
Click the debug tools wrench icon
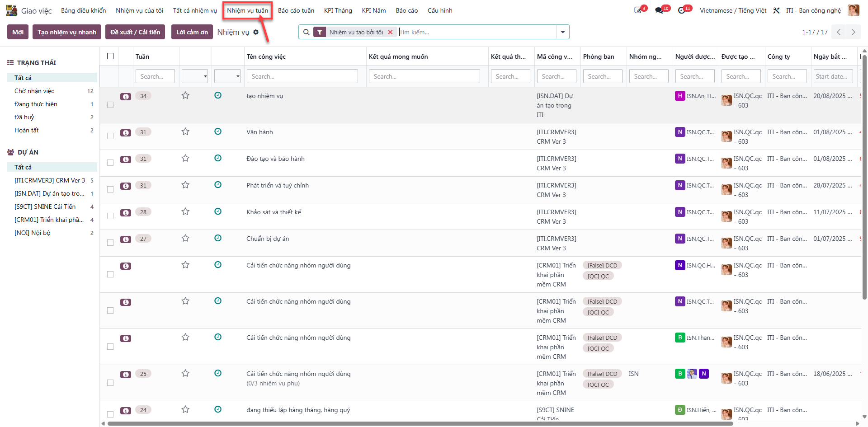pyautogui.click(x=776, y=10)
